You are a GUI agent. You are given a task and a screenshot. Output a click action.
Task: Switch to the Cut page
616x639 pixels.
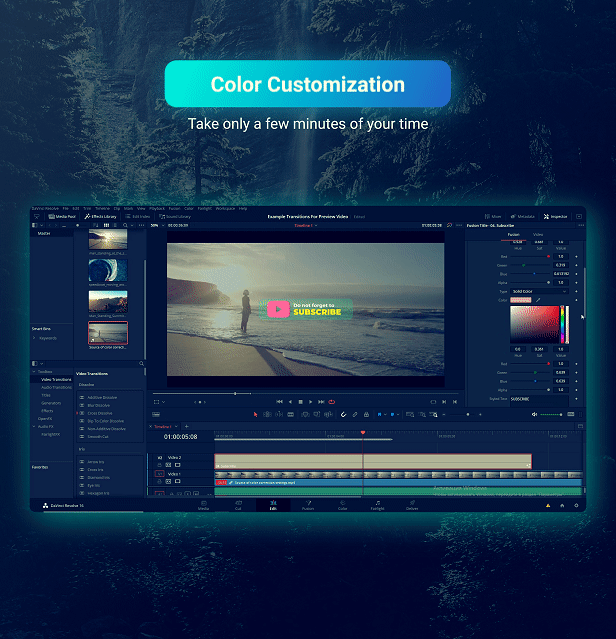pos(238,505)
